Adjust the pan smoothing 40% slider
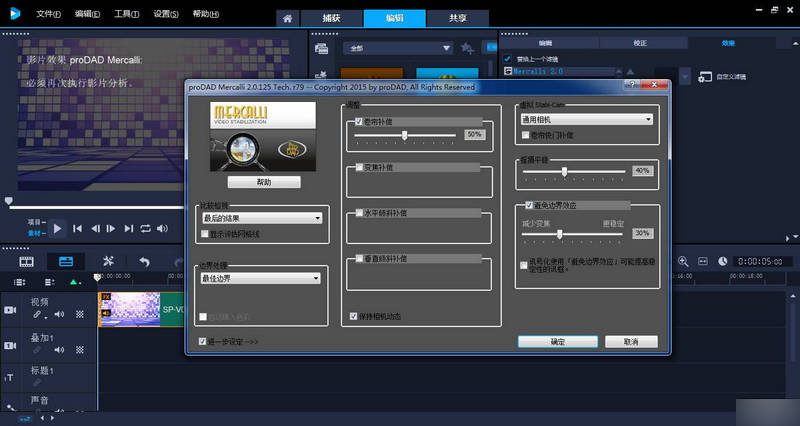 pyautogui.click(x=564, y=172)
